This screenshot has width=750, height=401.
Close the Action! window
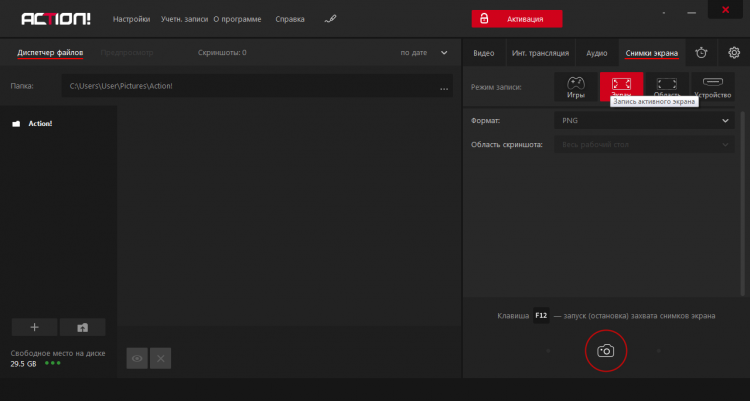[726, 10]
